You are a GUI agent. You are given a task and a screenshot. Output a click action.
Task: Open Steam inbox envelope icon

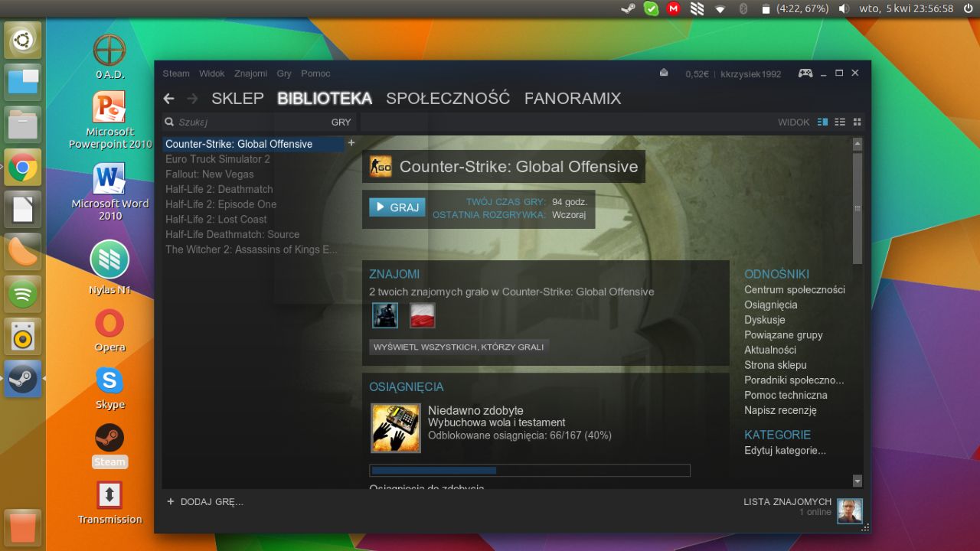[664, 73]
